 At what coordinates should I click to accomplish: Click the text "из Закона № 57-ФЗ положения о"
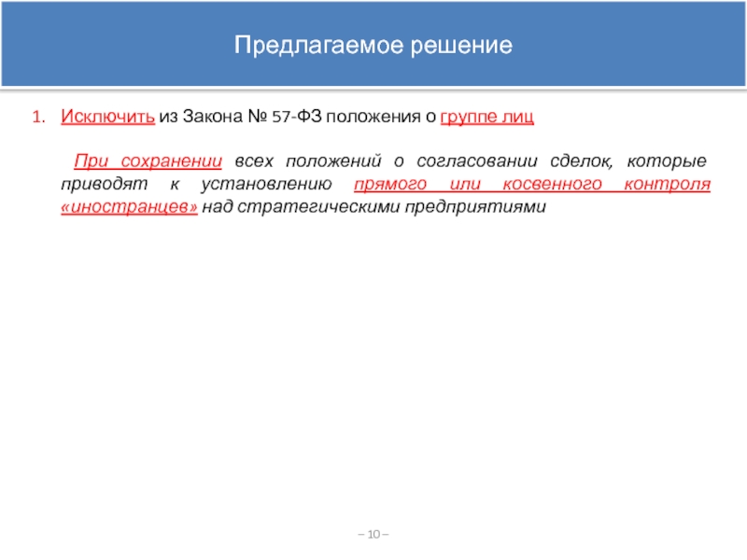point(297,117)
